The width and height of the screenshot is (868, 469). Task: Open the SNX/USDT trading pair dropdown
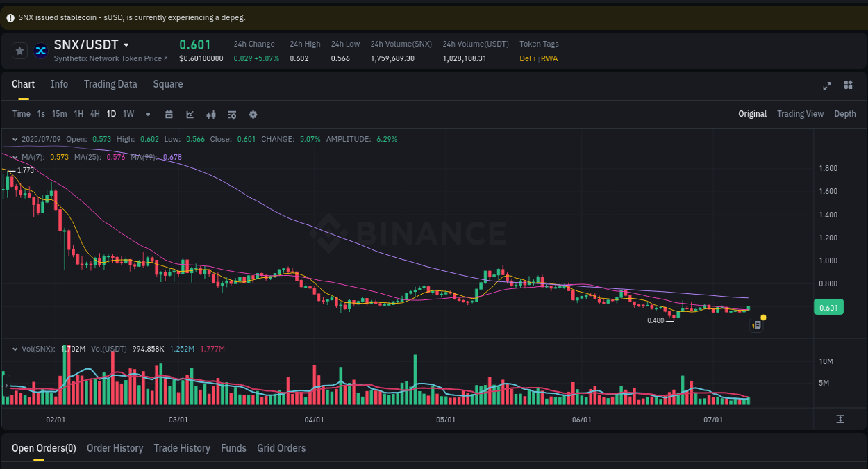[x=127, y=44]
